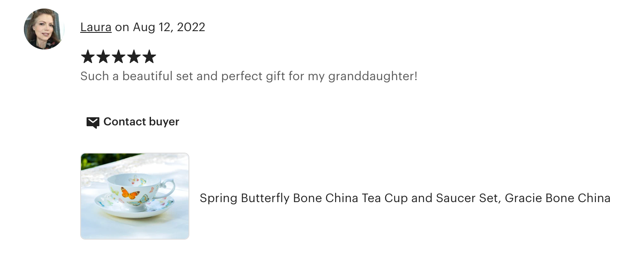
Task: Click the word "granddaughter!" in the review
Action: tap(372, 77)
